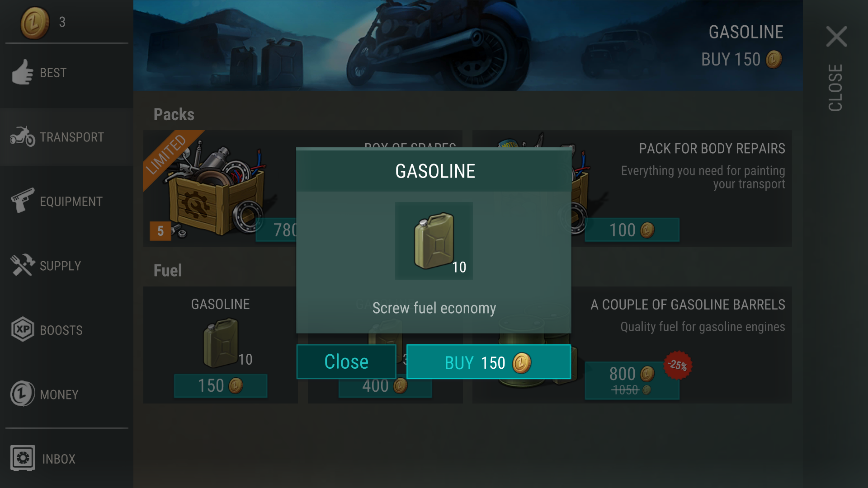
Task: Open the Equipment pistol icon
Action: 23,201
